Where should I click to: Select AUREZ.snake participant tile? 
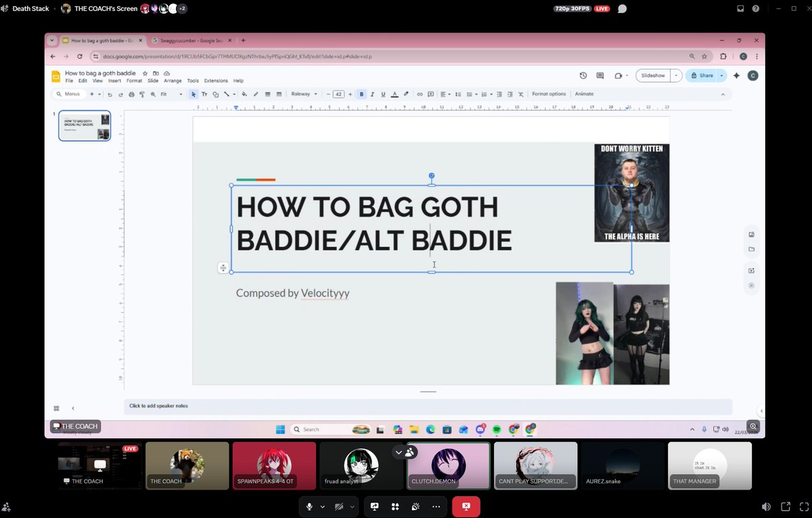point(623,466)
